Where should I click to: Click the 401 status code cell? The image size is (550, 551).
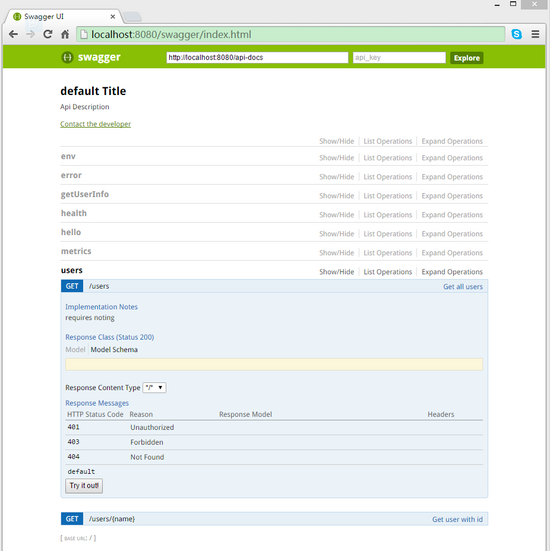[x=73, y=427]
